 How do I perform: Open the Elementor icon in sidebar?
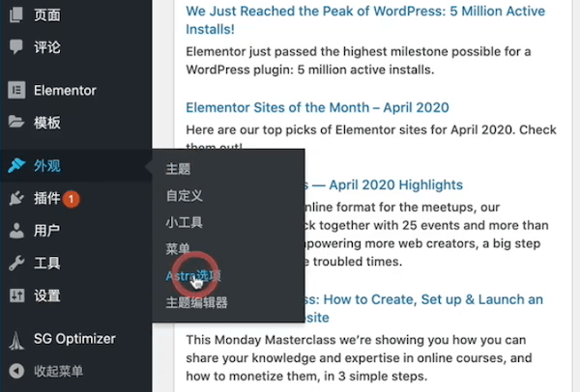16,90
